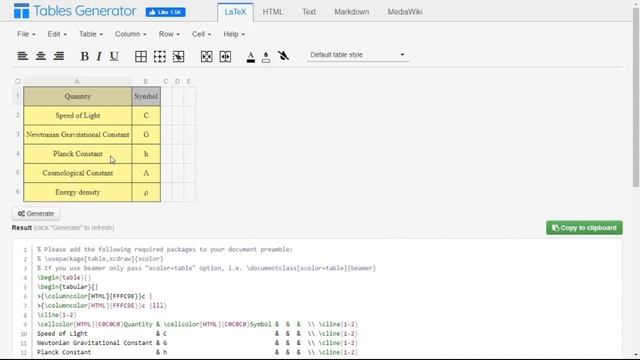
Task: Select column A header
Action: [x=77, y=82]
